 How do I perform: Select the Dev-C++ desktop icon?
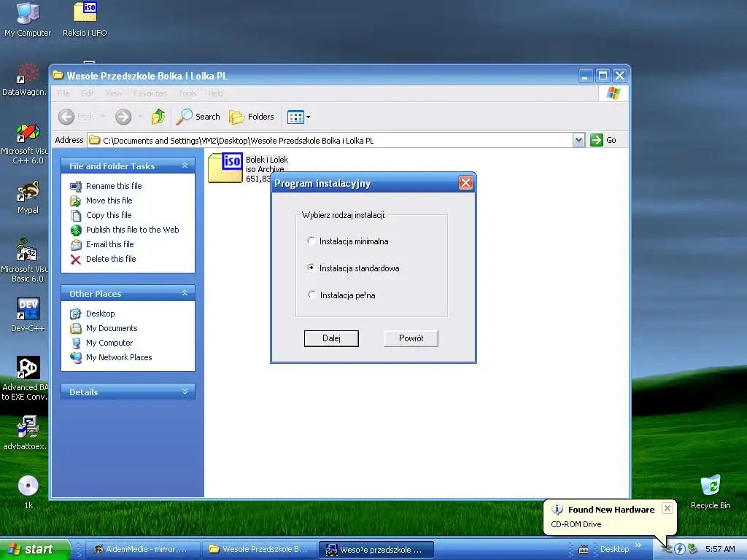point(28,314)
